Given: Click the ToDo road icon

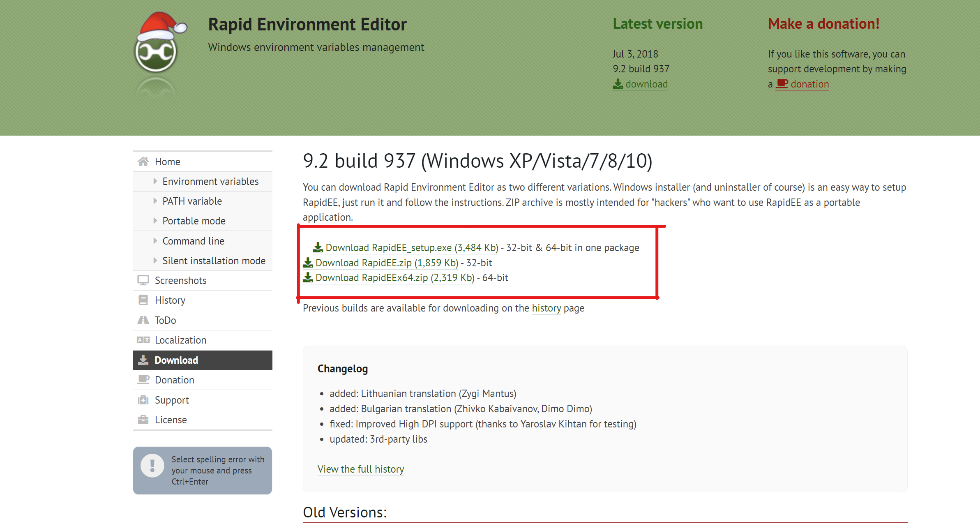Looking at the screenshot, I should pos(143,320).
